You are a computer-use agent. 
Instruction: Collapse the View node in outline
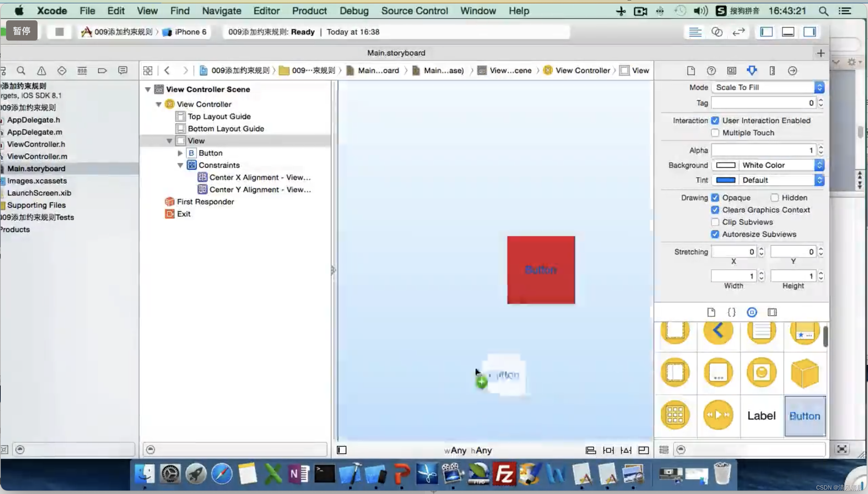(169, 141)
